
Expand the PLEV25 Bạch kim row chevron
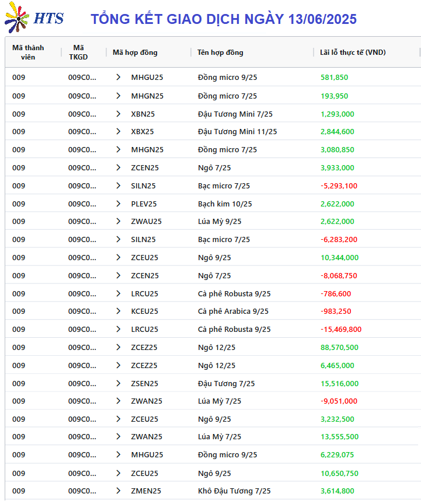coord(119,204)
